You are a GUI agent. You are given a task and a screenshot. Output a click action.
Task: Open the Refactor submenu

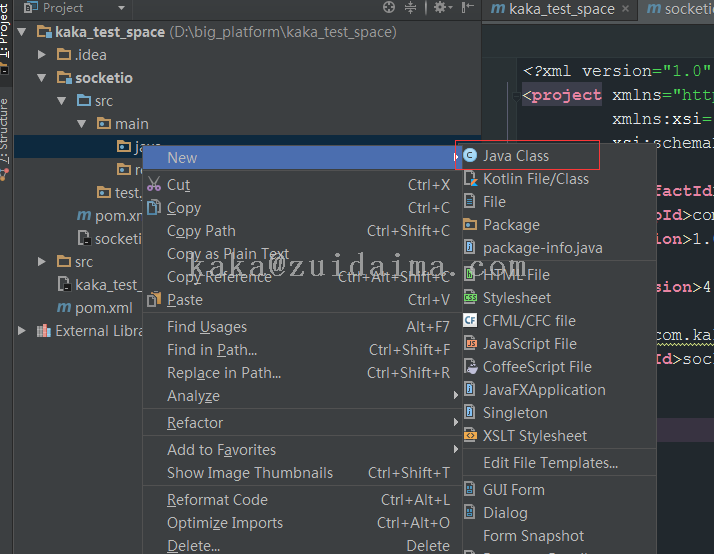(302, 423)
